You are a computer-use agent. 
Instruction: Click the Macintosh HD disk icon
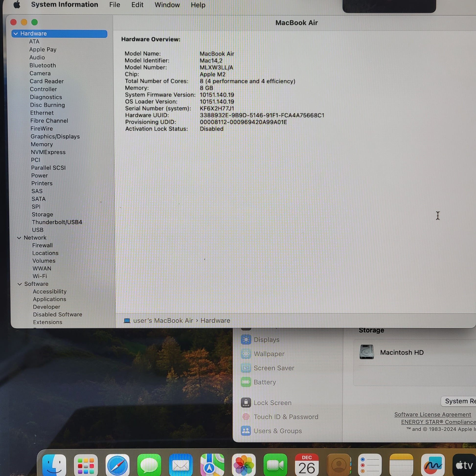pos(367,352)
